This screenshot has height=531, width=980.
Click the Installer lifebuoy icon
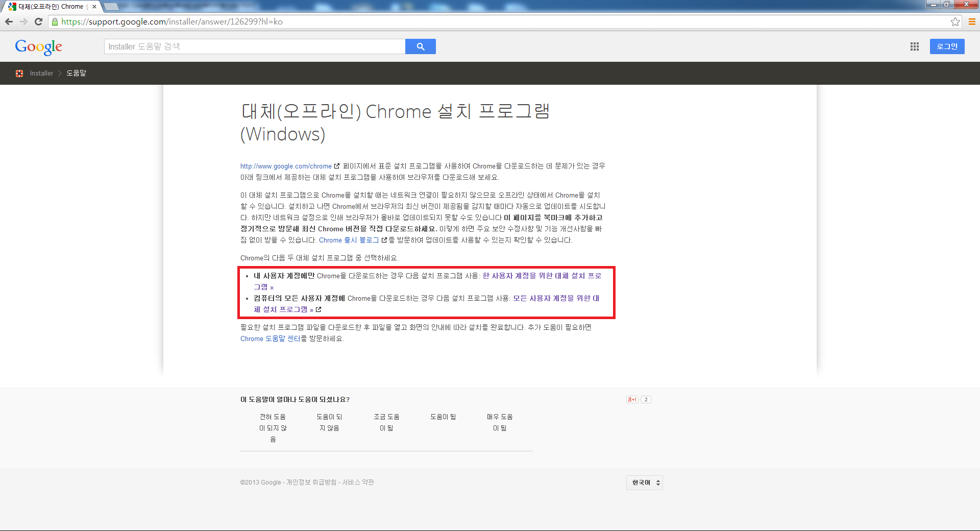tap(19, 74)
